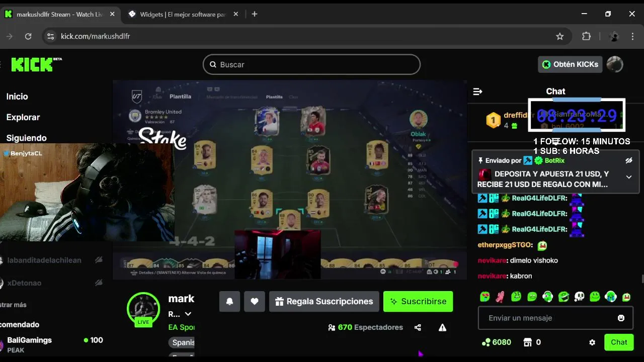Screen dimensions: 644x362
Task: Open the profile avatar menu
Action: [615, 64]
